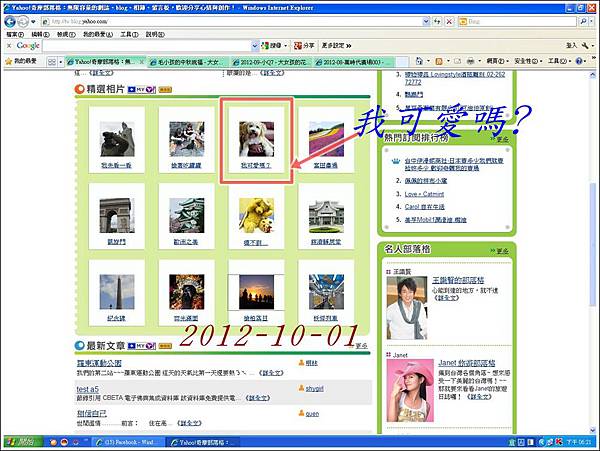
Task: Open the Janet 旅遊部落格 link
Action: pos(467,363)
